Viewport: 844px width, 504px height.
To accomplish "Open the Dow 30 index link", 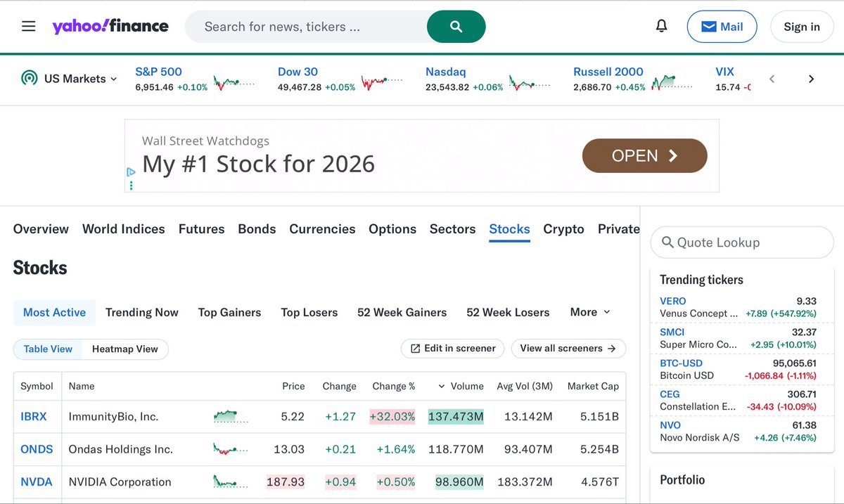I will pyautogui.click(x=298, y=72).
